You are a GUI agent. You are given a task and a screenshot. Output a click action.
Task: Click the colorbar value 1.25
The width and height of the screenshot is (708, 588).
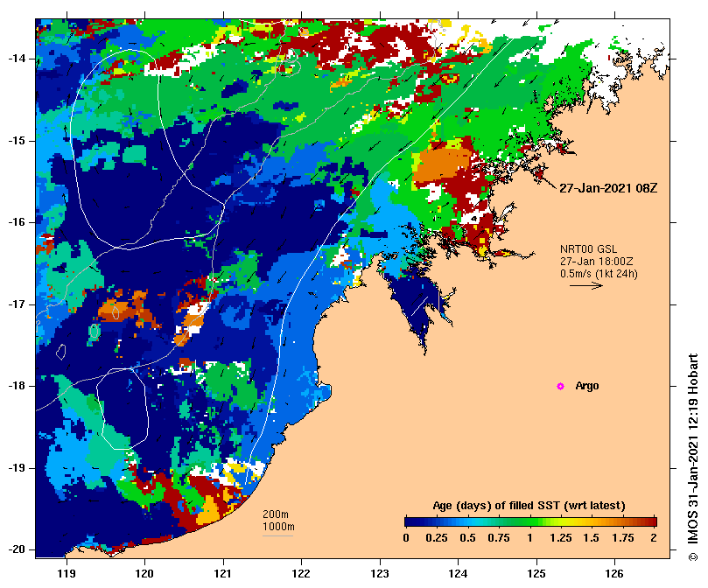[x=561, y=538]
